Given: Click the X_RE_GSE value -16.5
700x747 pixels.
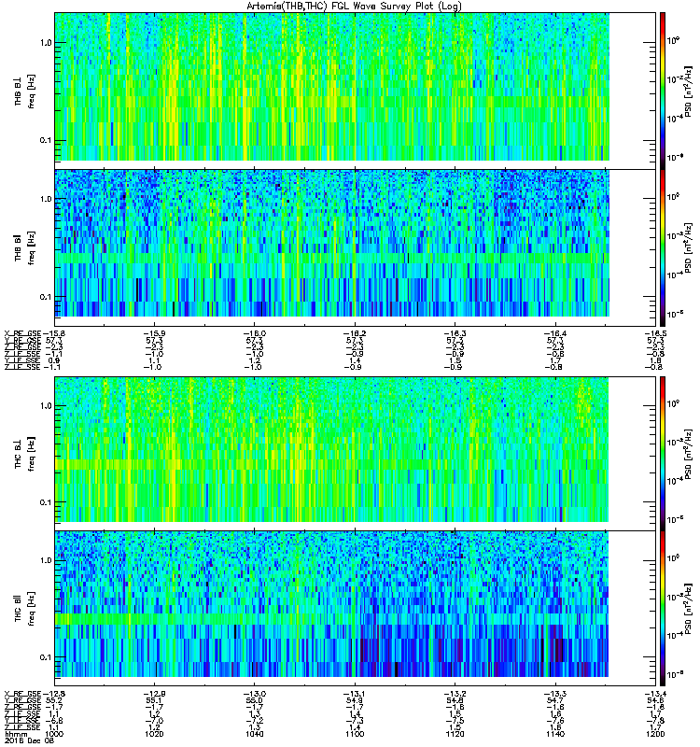Looking at the screenshot, I should click(x=656, y=333).
